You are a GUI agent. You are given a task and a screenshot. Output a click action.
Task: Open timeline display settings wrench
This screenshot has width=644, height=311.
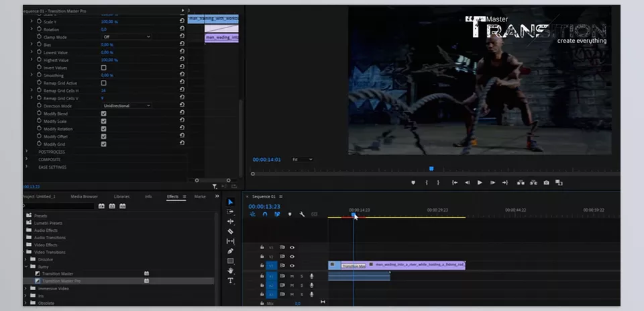pyautogui.click(x=302, y=214)
